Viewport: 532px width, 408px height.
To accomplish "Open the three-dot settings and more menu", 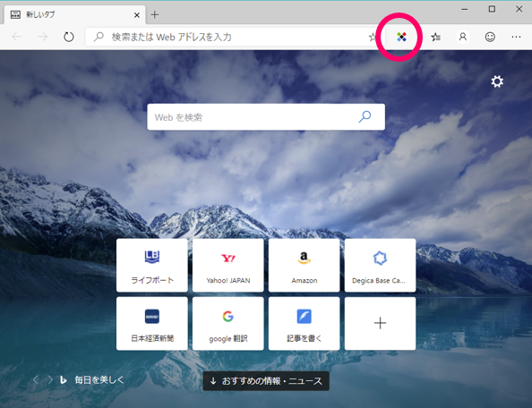I will pyautogui.click(x=516, y=37).
